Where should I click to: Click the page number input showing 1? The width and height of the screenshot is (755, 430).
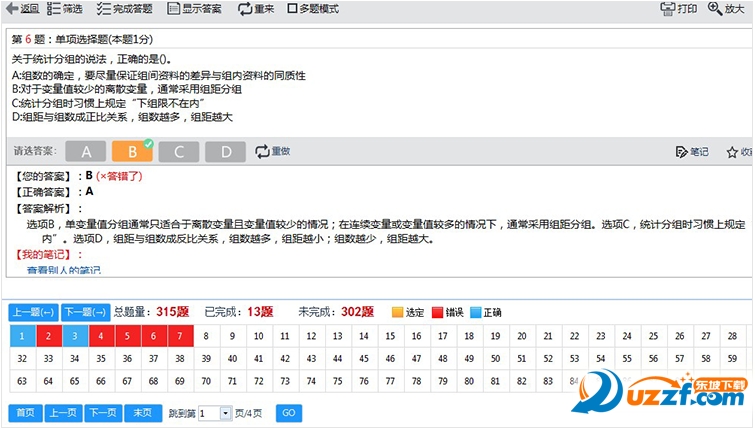point(209,414)
